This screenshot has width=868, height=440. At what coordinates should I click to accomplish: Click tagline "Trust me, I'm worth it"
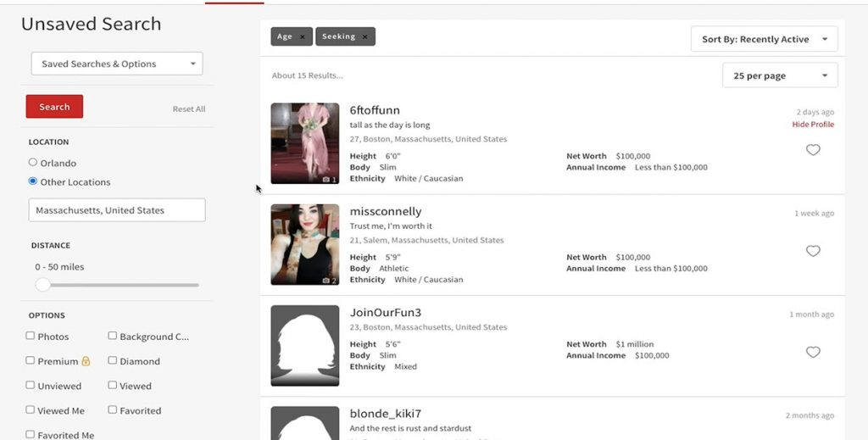391,226
